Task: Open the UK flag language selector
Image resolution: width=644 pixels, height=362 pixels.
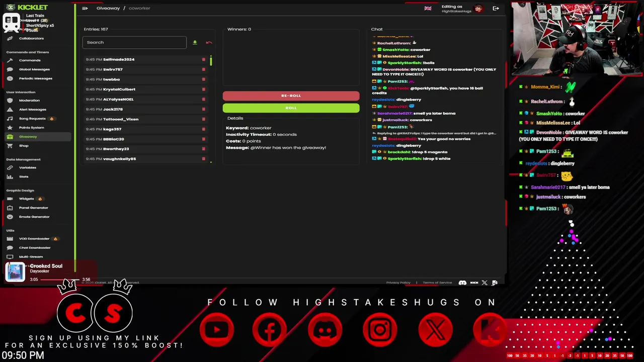Action: (x=428, y=8)
